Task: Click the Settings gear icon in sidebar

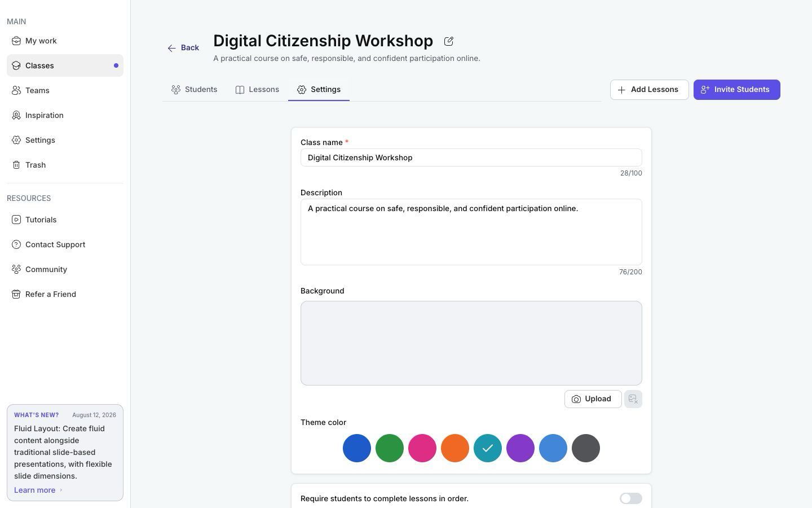Action: pos(16,140)
